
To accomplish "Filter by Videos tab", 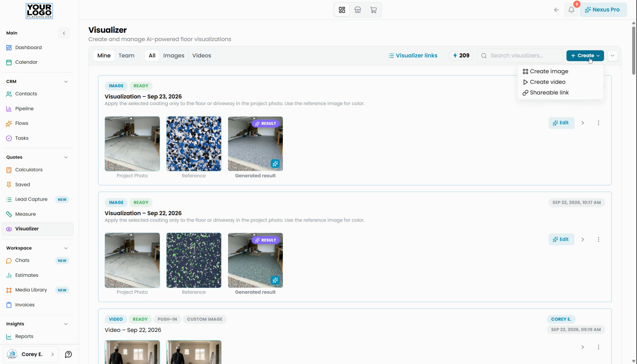I will 202,55.
